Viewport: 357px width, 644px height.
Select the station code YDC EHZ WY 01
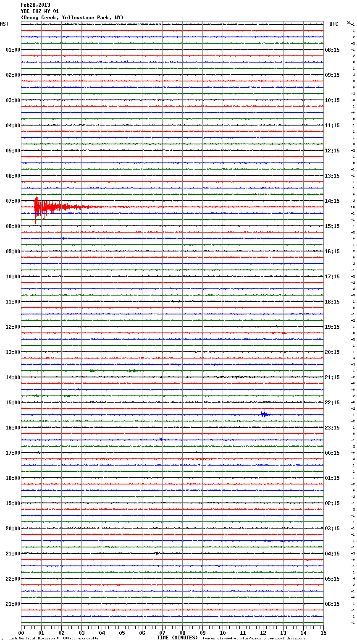coord(40,11)
